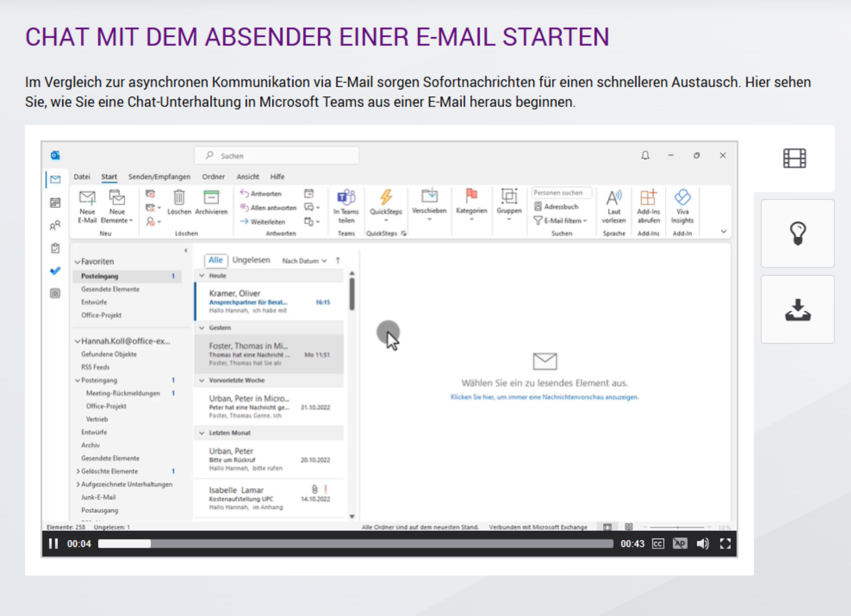Viewport: 851px width, 616px height.
Task: Click the Share in Teams icon
Action: tap(346, 198)
